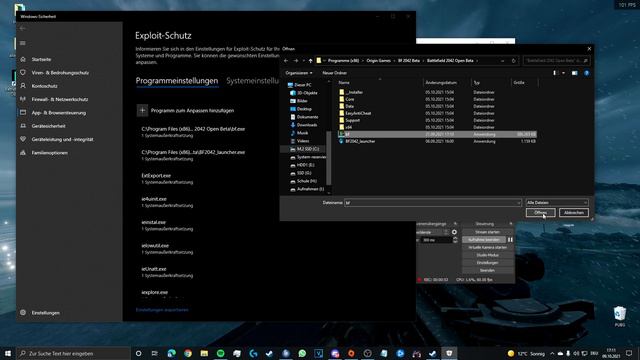Select BF 2042 Beta breadcrumb
640x360 pixels.
click(409, 60)
